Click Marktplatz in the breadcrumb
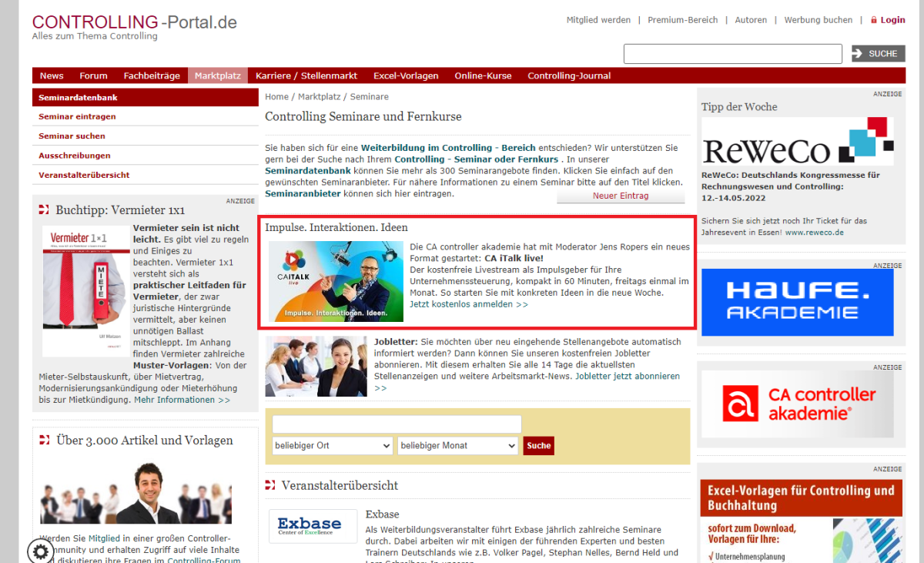This screenshot has height=563, width=924. pyautogui.click(x=319, y=97)
